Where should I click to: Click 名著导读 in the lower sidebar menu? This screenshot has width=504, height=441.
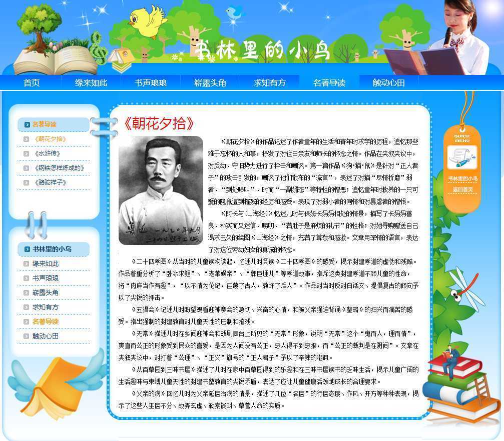[46, 321]
